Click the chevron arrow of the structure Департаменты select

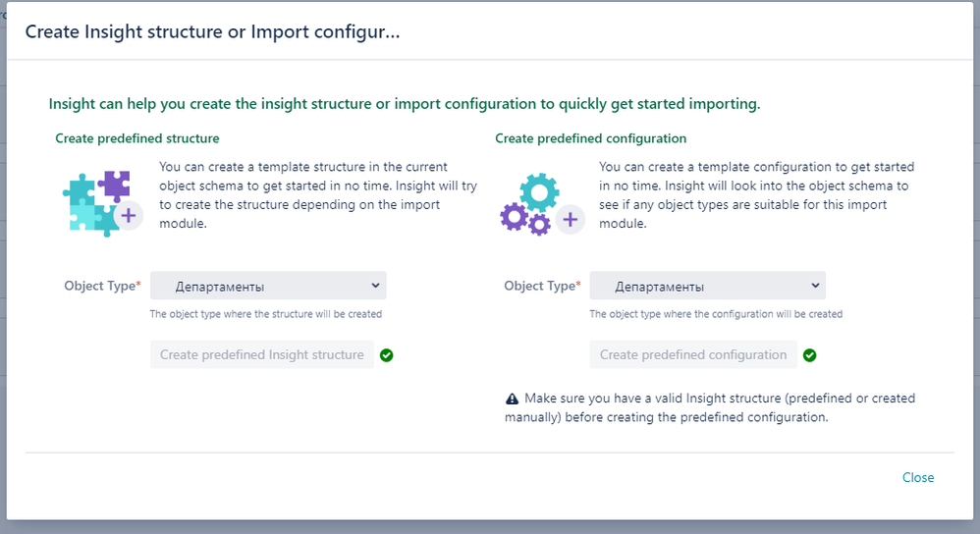(375, 286)
